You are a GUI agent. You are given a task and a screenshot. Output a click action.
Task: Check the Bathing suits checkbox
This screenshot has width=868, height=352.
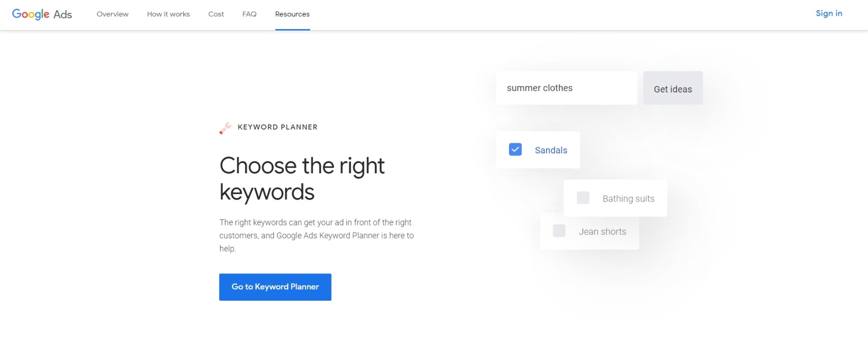[583, 198]
